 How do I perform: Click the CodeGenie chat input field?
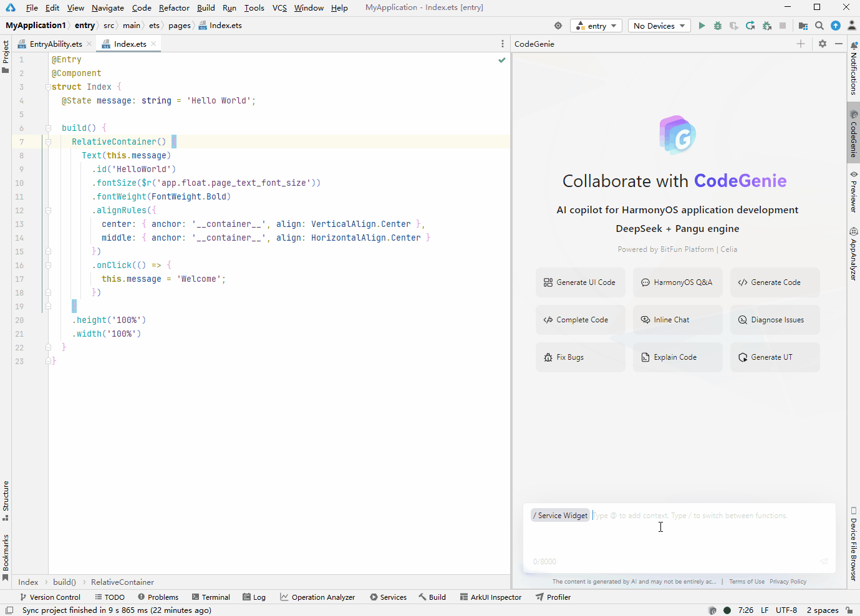[x=679, y=537]
